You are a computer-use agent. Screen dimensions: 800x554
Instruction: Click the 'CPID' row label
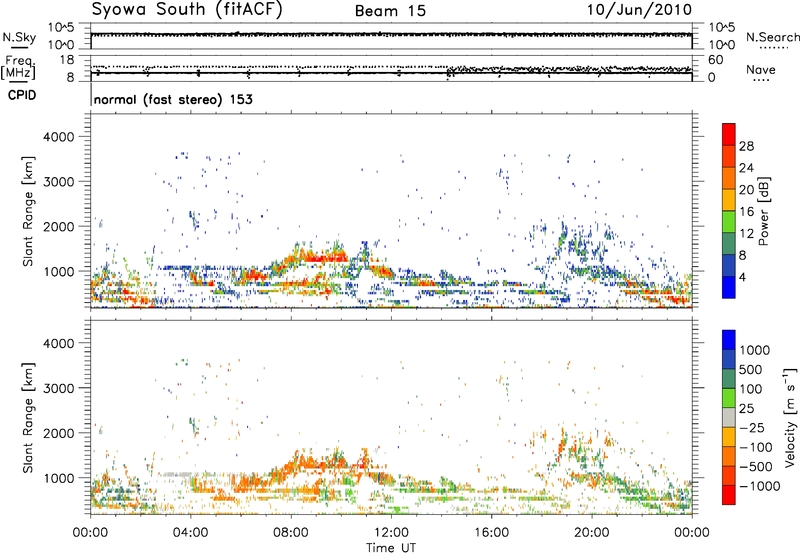(22, 95)
